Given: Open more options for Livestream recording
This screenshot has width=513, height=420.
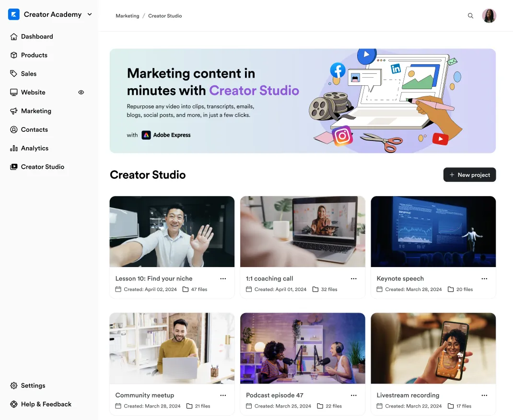Looking at the screenshot, I should tap(484, 396).
